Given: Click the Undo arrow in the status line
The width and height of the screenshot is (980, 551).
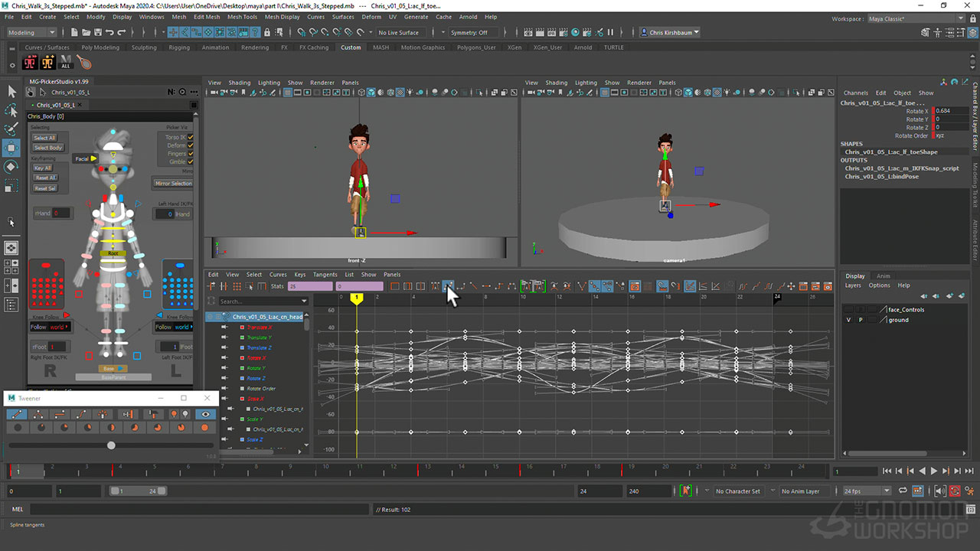Looking at the screenshot, I should pyautogui.click(x=110, y=33).
